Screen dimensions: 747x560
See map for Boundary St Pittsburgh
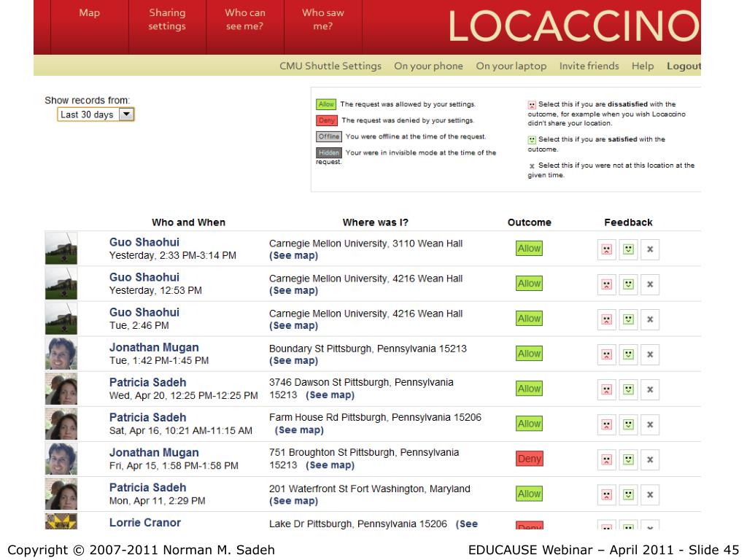(x=293, y=360)
